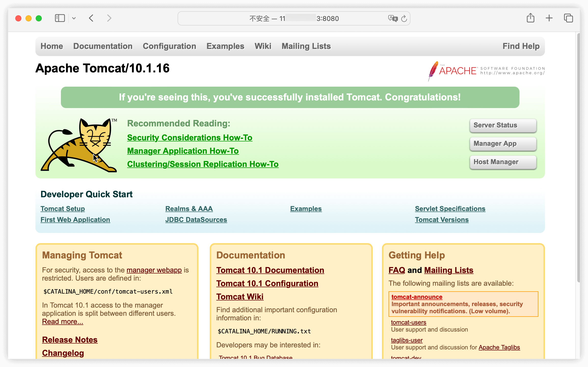
Task: Click the FAQ link under Getting Help
Action: pos(397,270)
